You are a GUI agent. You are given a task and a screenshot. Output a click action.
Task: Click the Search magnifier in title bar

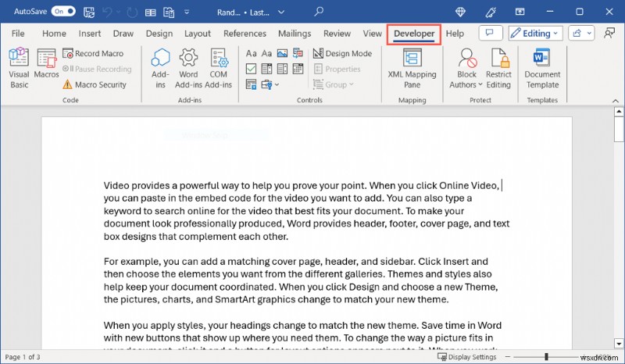319,12
